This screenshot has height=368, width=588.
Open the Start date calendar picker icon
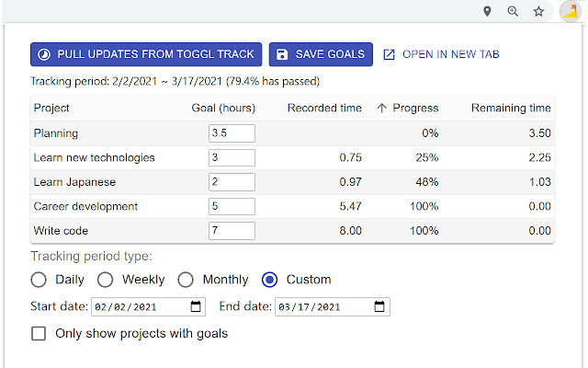tap(196, 306)
